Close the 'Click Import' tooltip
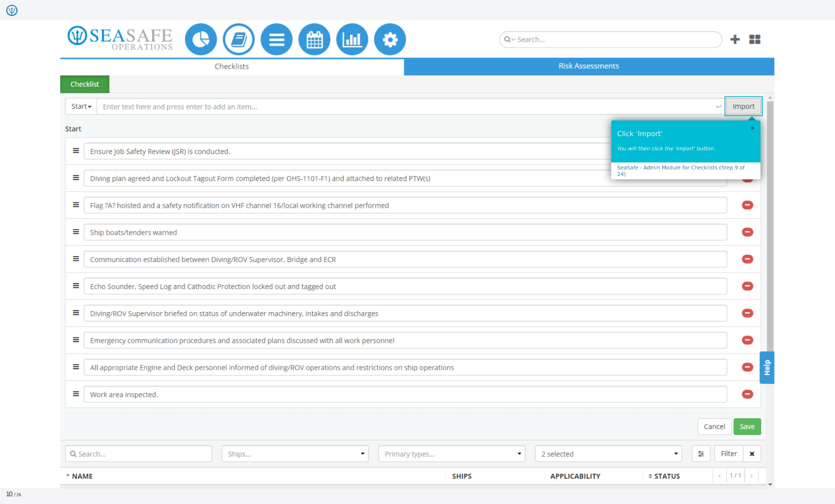The height and width of the screenshot is (504, 835). pyautogui.click(x=752, y=128)
